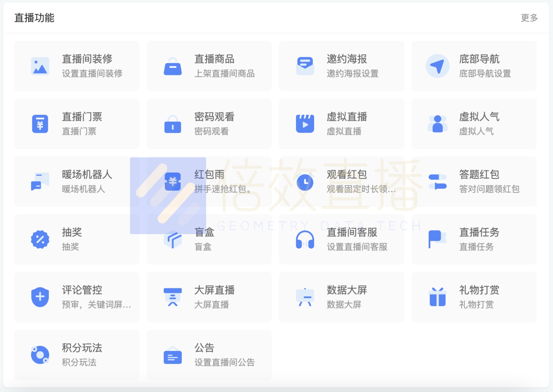This screenshot has width=553, height=392.
Task: Select the 积分玩法 title
Action: coord(82,348)
